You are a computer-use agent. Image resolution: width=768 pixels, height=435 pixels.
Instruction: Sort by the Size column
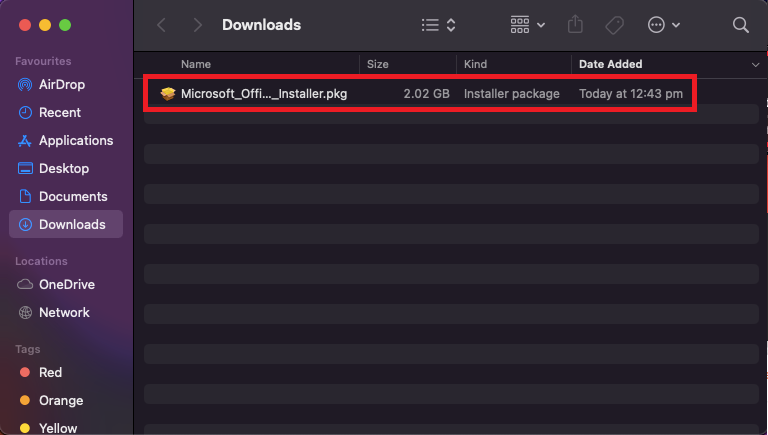pos(378,64)
